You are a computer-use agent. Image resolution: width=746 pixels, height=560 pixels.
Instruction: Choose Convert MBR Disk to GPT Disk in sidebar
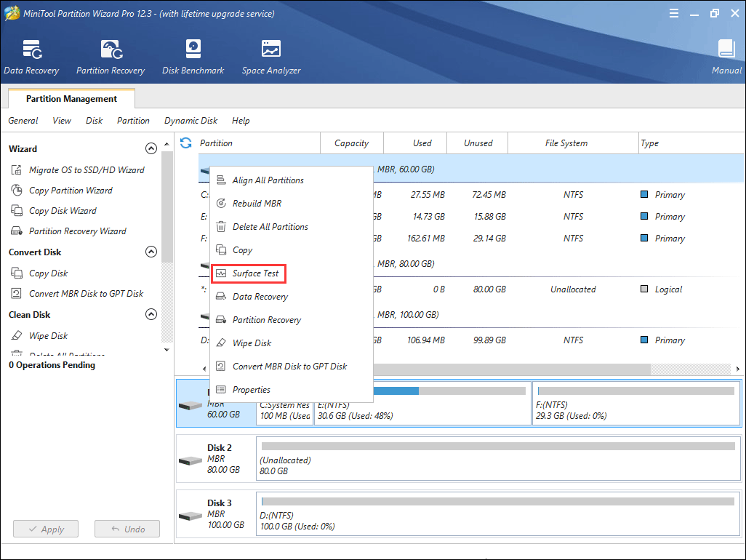tap(76, 294)
